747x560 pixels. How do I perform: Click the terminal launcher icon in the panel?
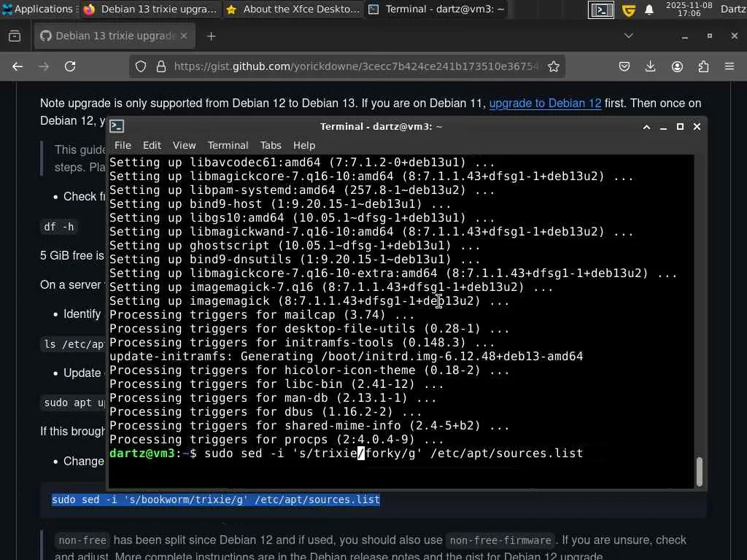click(601, 9)
